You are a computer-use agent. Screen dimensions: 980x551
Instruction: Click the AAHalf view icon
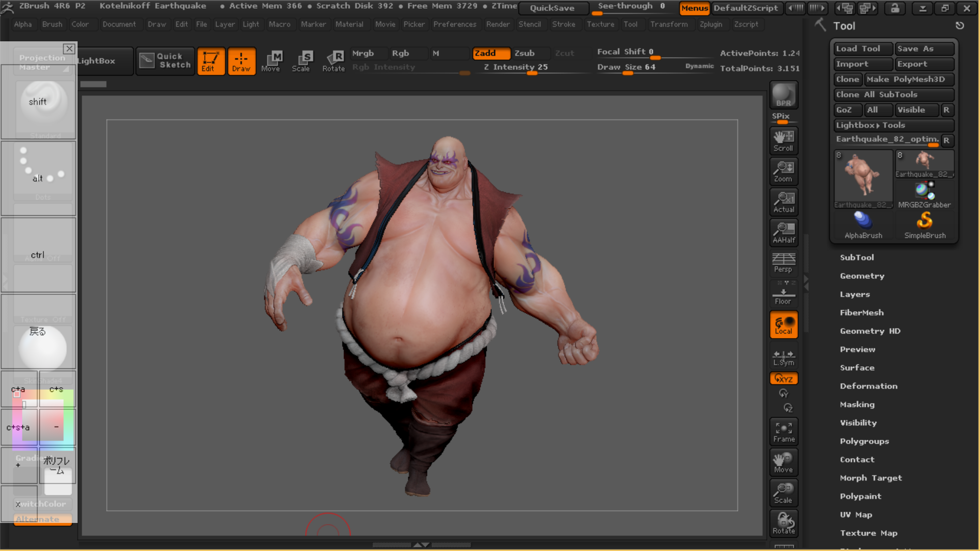pyautogui.click(x=783, y=233)
